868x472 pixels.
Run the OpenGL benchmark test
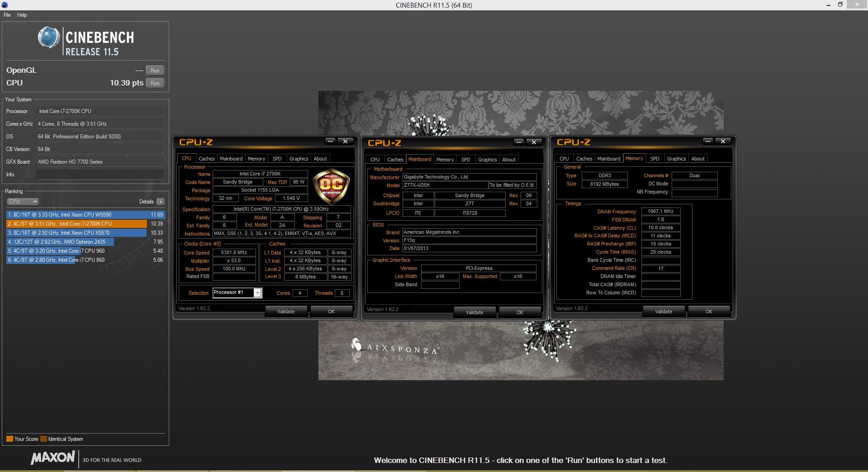click(155, 70)
